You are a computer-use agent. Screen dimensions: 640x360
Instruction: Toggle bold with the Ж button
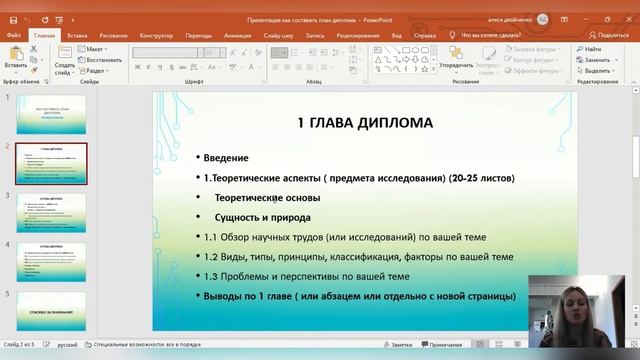(x=138, y=67)
